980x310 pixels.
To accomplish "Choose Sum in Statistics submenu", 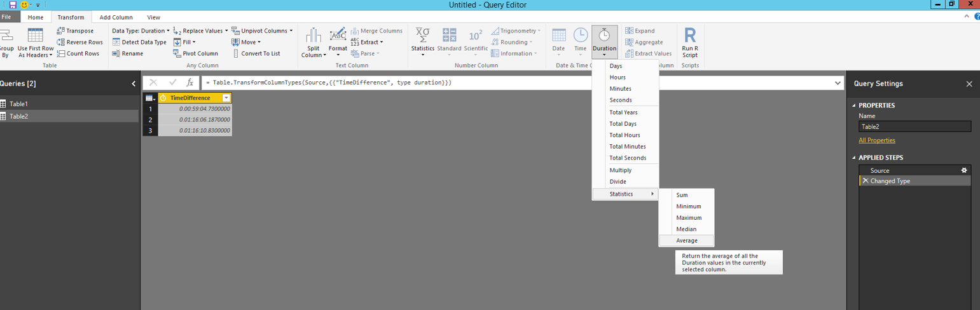I will (x=687, y=195).
